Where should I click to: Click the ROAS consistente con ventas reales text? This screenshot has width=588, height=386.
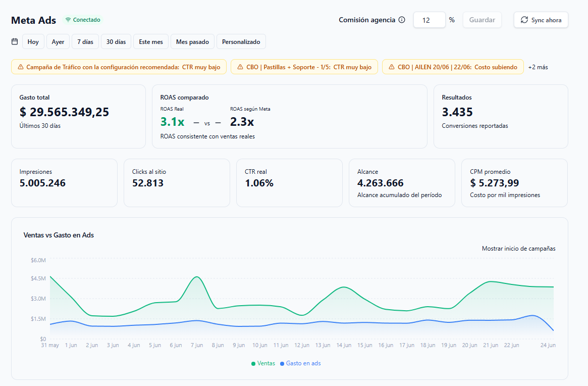coord(207,136)
